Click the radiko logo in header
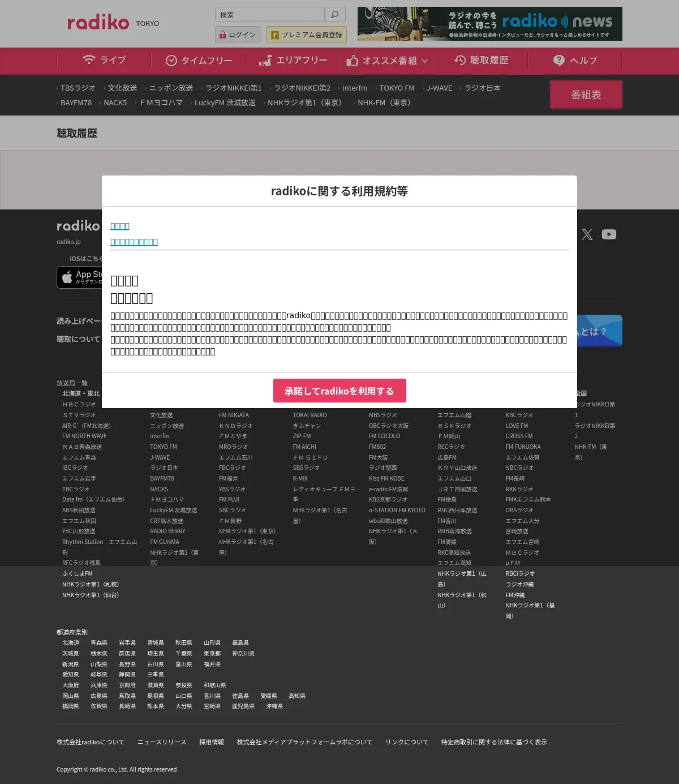Viewport: 679px width, 784px height. click(x=98, y=23)
